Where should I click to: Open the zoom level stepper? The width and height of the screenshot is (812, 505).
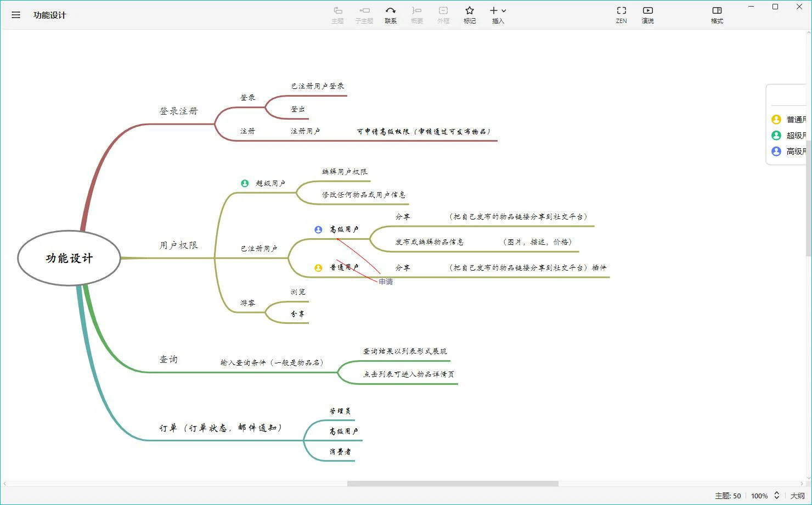click(x=776, y=495)
